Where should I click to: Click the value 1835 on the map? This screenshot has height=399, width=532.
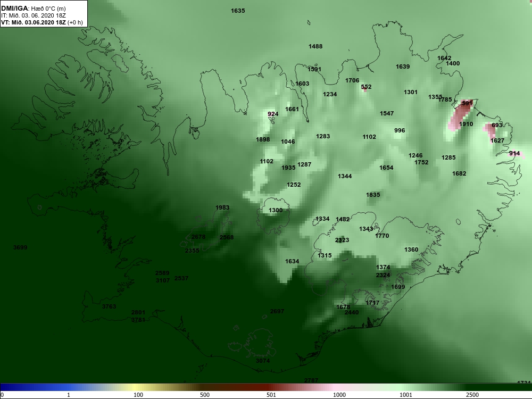coord(373,195)
